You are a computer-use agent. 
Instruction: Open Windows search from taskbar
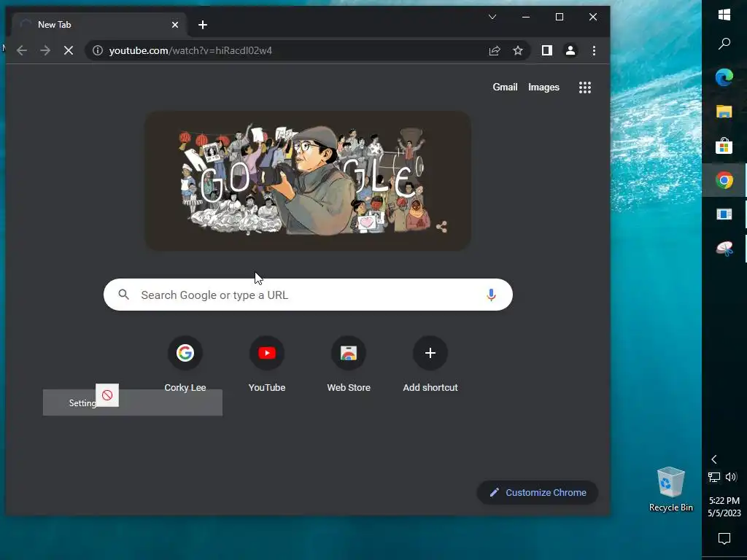(724, 44)
